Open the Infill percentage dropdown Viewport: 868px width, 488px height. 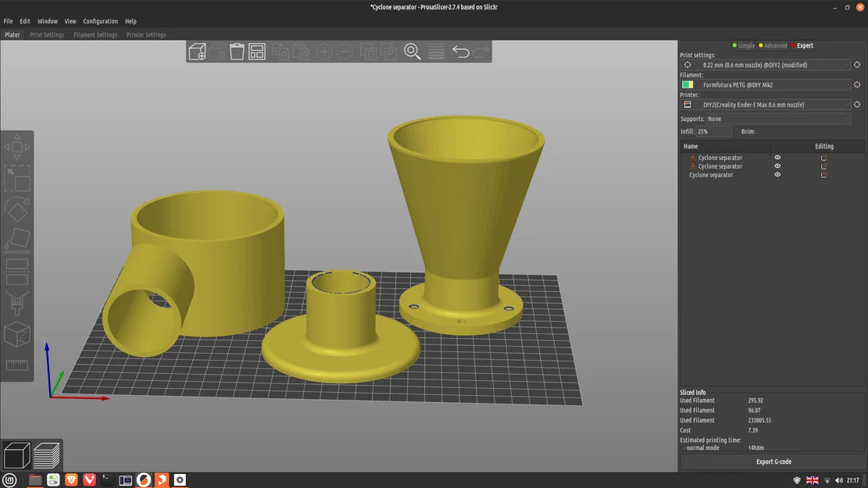pos(713,131)
